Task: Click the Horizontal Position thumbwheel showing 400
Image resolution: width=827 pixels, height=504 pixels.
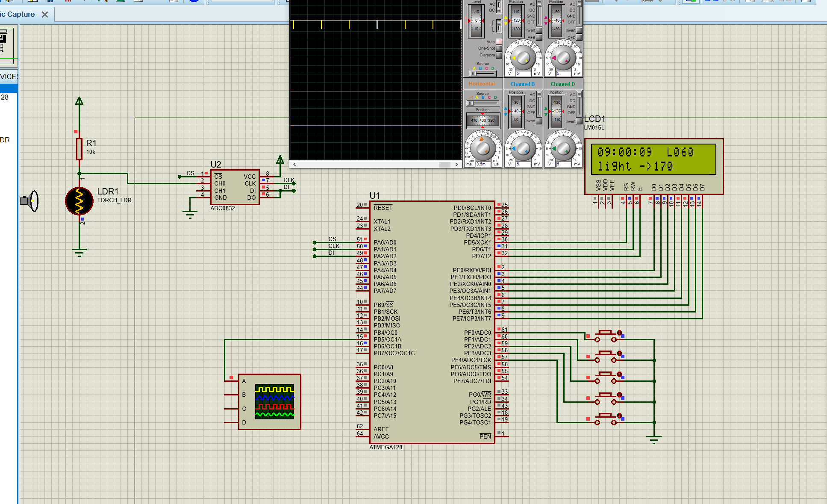Action: pos(483,121)
